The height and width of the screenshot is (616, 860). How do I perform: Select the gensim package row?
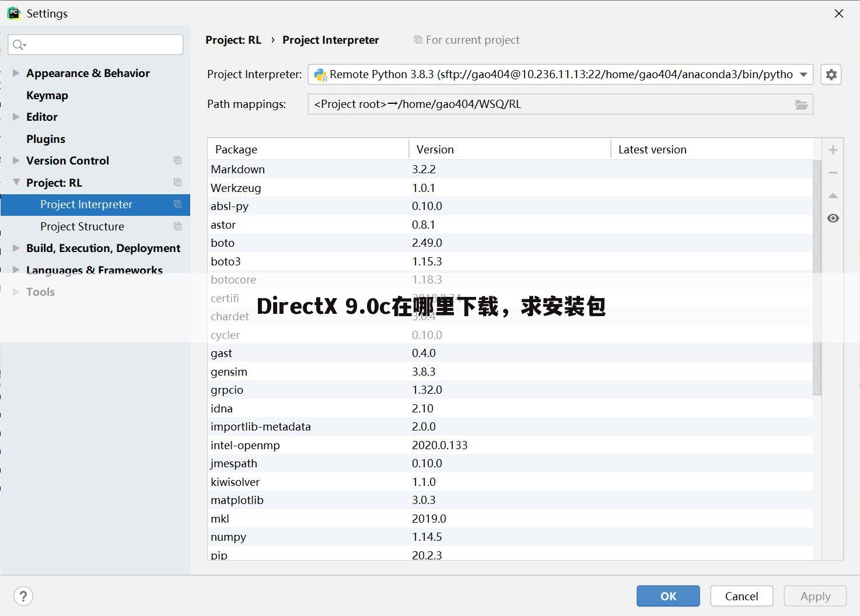(510, 372)
